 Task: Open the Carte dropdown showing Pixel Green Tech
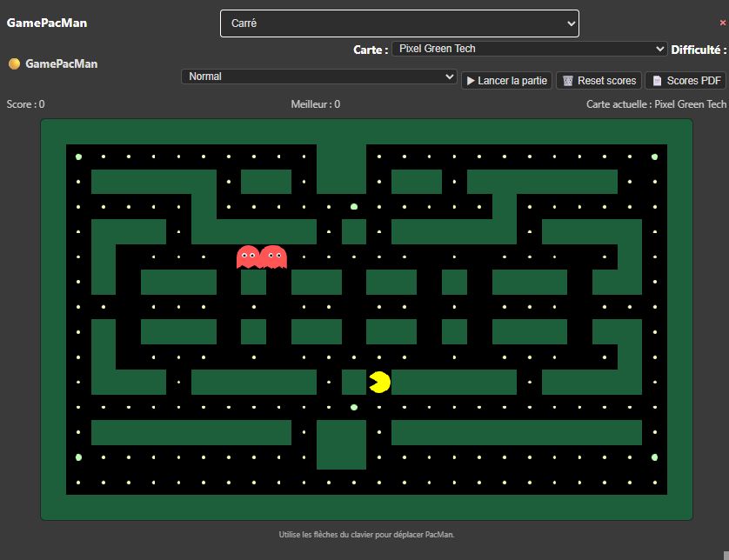(529, 49)
